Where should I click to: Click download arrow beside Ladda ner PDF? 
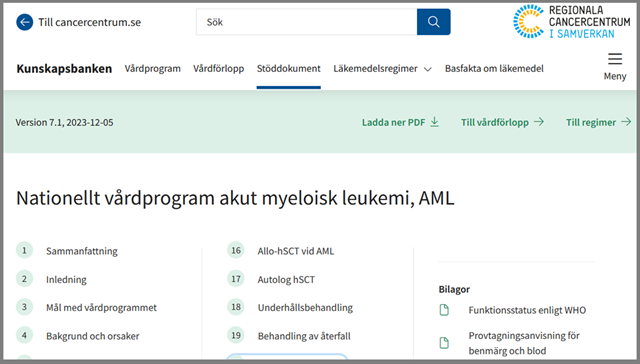coord(435,122)
